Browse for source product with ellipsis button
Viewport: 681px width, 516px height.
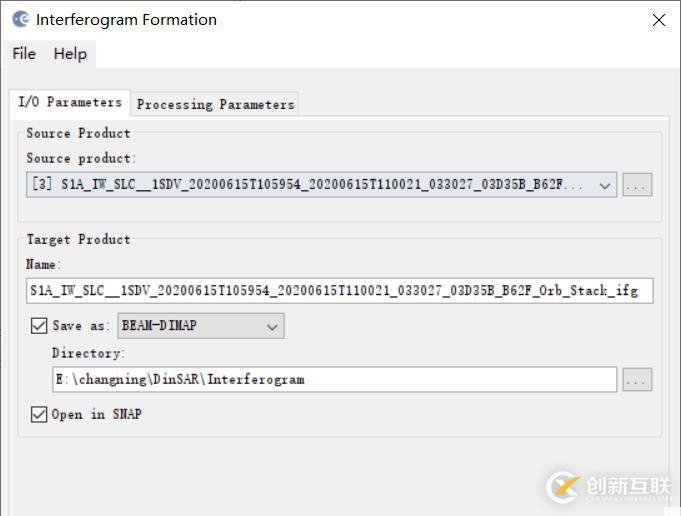pos(637,185)
